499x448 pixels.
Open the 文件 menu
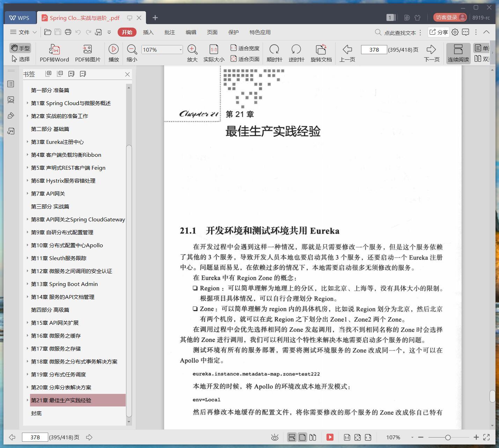23,32
